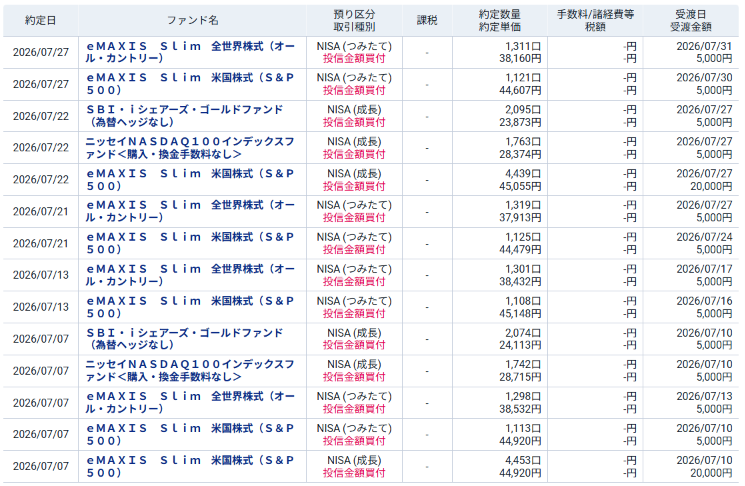745x486 pixels.
Task: Select the unit price 38,432円
Action: click(520, 281)
